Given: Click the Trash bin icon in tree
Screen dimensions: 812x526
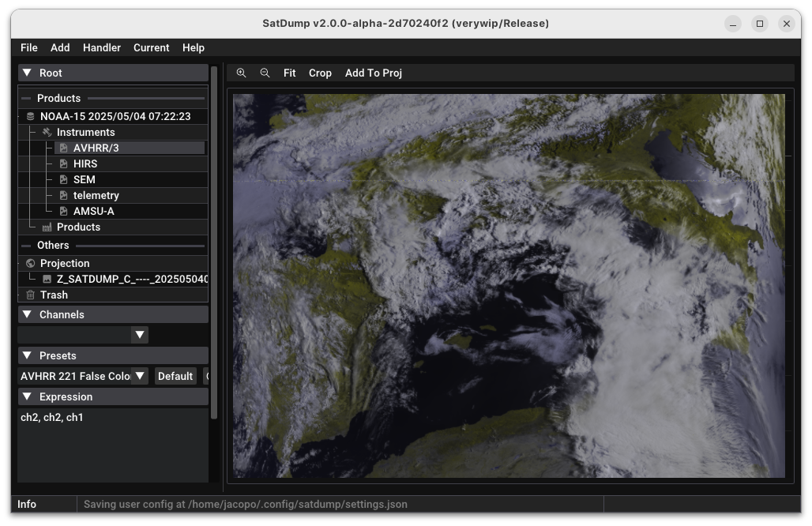Looking at the screenshot, I should (x=30, y=295).
